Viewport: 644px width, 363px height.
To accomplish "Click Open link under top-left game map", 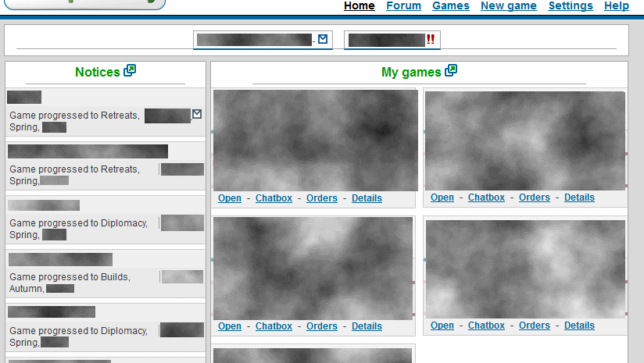I will 230,198.
